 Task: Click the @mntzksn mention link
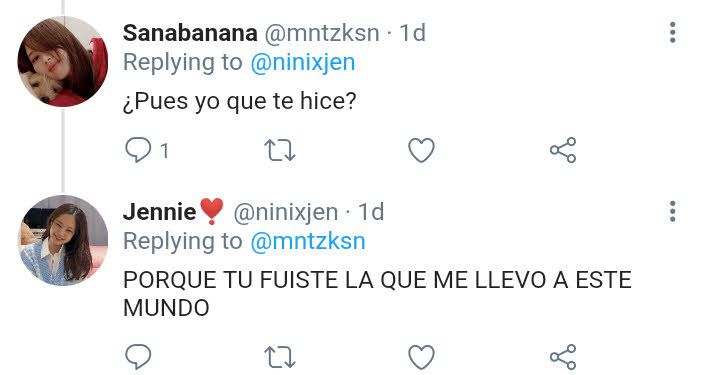tap(308, 241)
